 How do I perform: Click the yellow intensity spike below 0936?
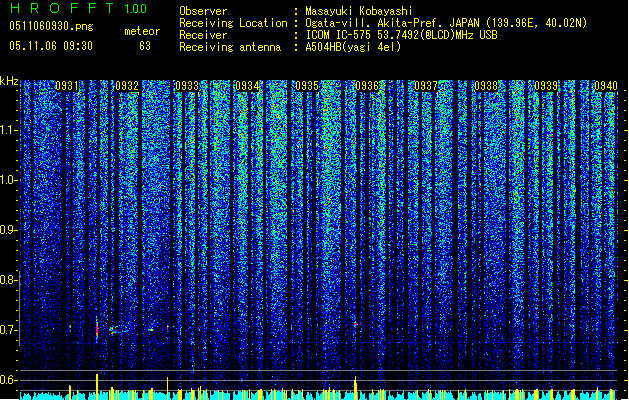click(x=355, y=388)
